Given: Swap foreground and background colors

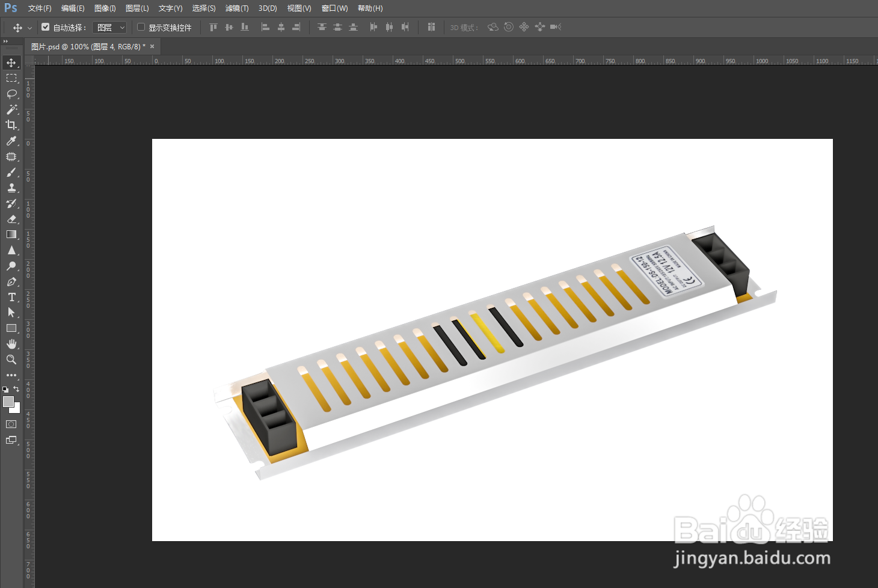Looking at the screenshot, I should coord(16,389).
